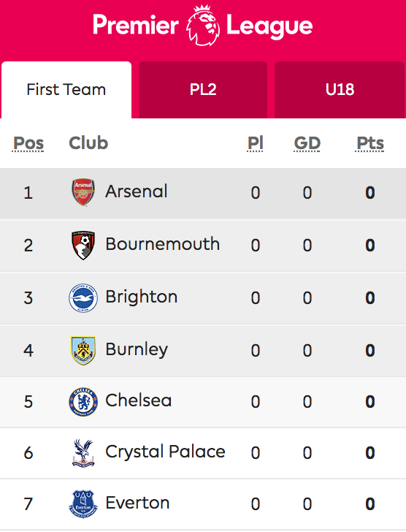
Task: Click the Pos column header
Action: coord(28,143)
